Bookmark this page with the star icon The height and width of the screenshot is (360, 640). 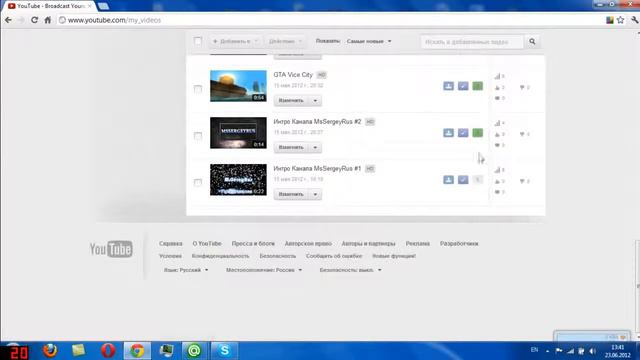coord(620,20)
